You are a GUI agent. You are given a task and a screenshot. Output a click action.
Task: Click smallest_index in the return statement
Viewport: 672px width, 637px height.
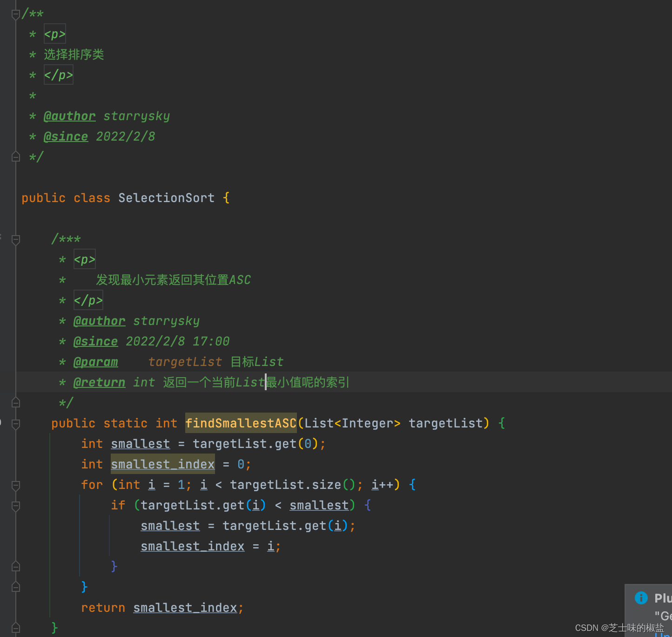click(x=185, y=608)
